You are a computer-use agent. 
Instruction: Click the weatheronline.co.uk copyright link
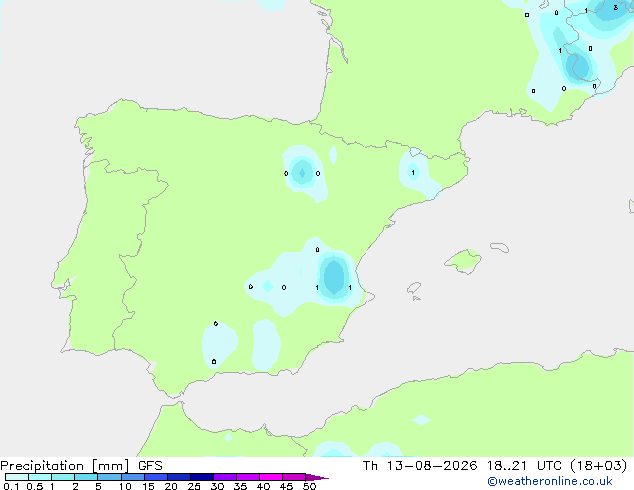[x=550, y=481]
